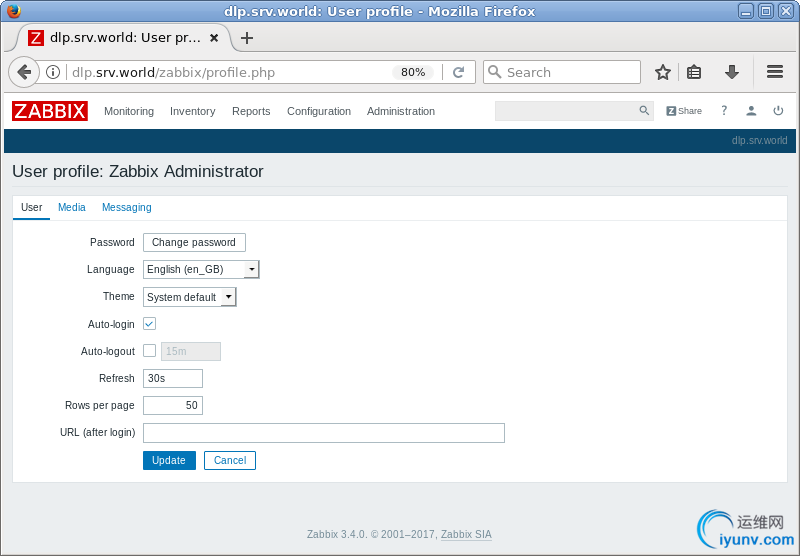Click the URL (after login) field
The height and width of the screenshot is (556, 800).
pos(324,433)
